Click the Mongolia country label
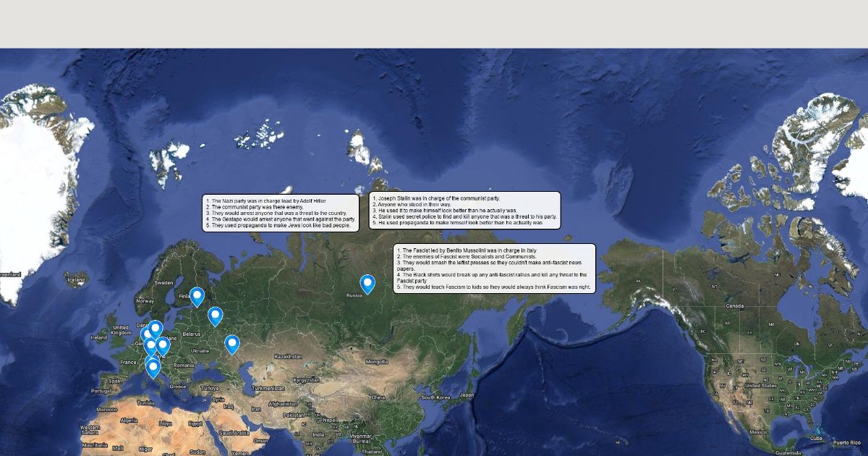 377,361
